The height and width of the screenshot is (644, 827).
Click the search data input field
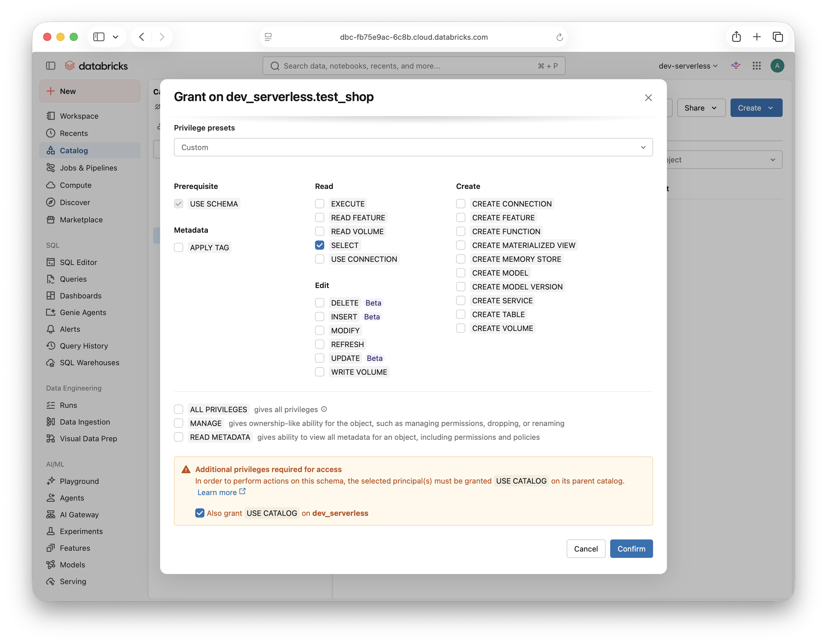[x=414, y=66]
